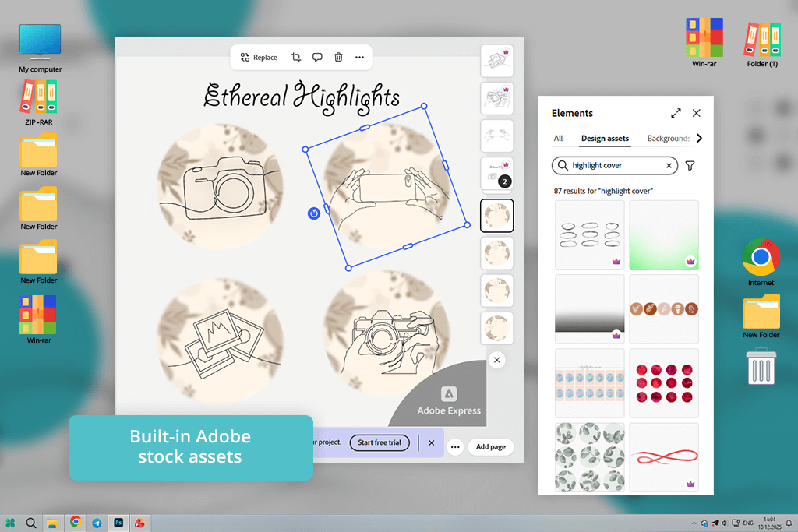Select the polaroid photos circle image
This screenshot has width=798, height=532.
tap(220, 340)
